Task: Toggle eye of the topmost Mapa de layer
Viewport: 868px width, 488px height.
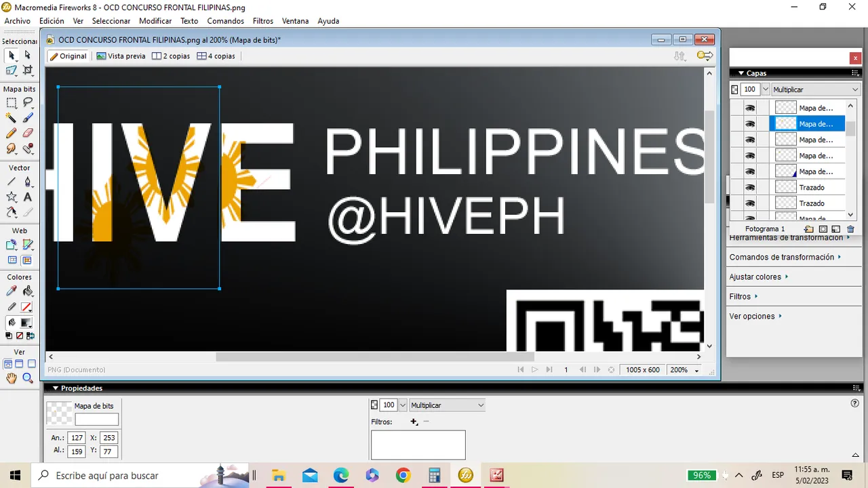Action: 750,108
